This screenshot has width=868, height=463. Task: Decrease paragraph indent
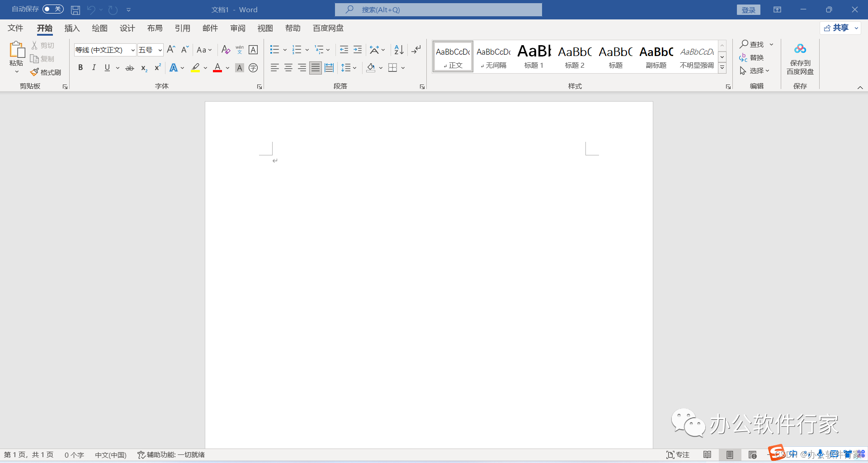[x=344, y=50]
